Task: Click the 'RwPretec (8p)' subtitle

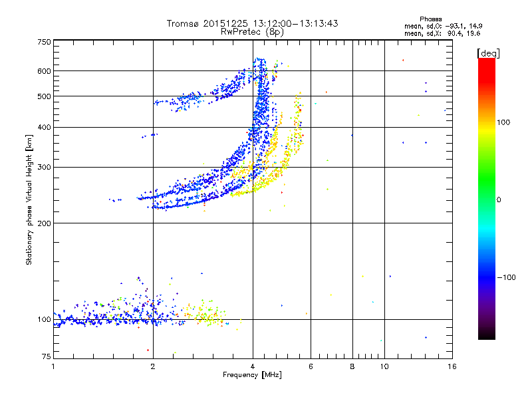Action: click(252, 32)
